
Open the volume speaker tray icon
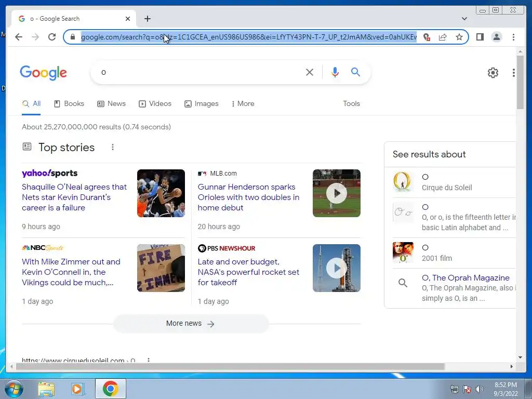click(x=480, y=389)
